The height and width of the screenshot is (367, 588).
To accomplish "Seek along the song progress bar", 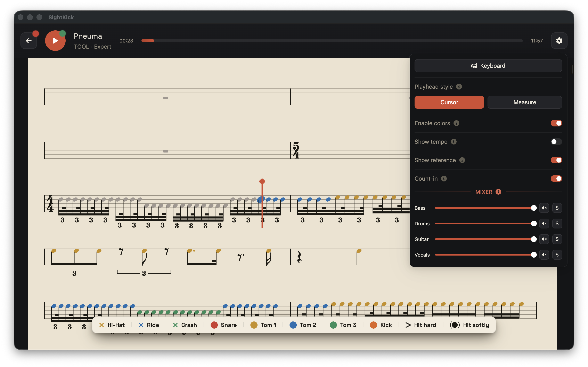I will (x=332, y=40).
